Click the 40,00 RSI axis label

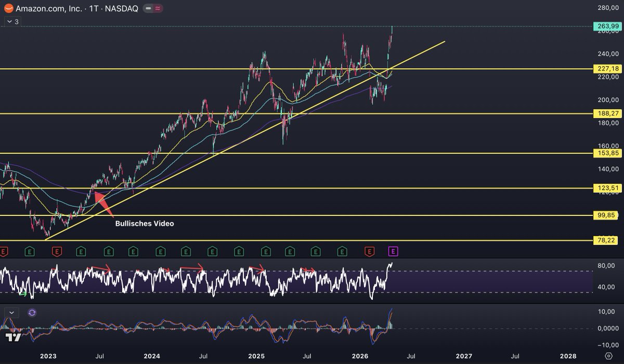607,287
